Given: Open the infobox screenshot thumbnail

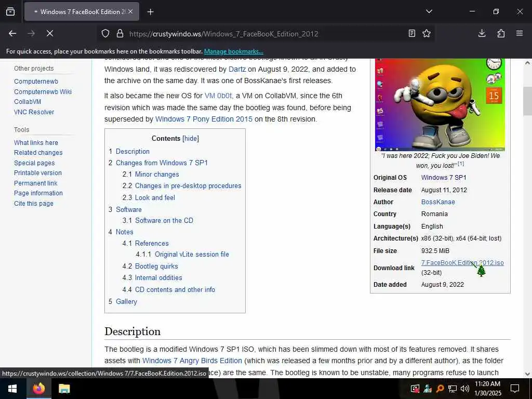Looking at the screenshot, I should tap(440, 104).
